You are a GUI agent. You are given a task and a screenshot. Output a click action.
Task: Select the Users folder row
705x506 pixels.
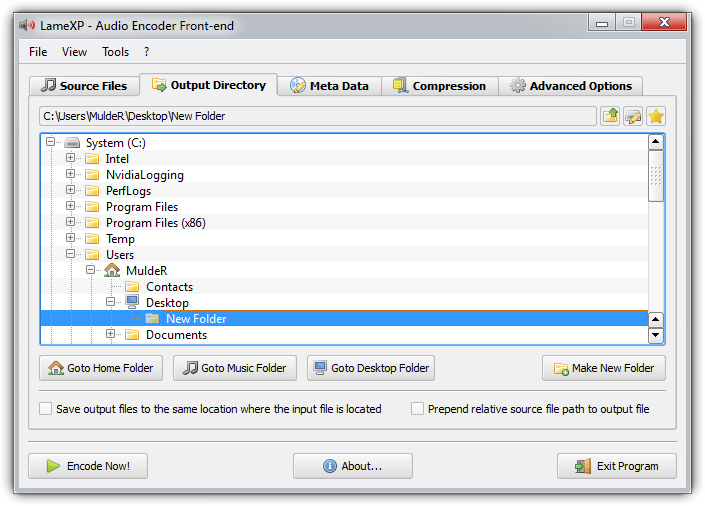344,255
